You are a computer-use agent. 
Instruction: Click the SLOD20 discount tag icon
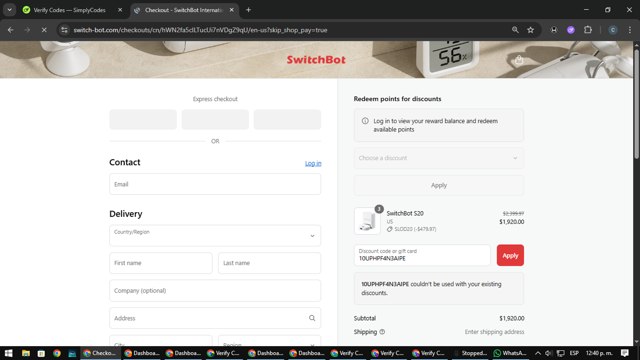point(389,229)
